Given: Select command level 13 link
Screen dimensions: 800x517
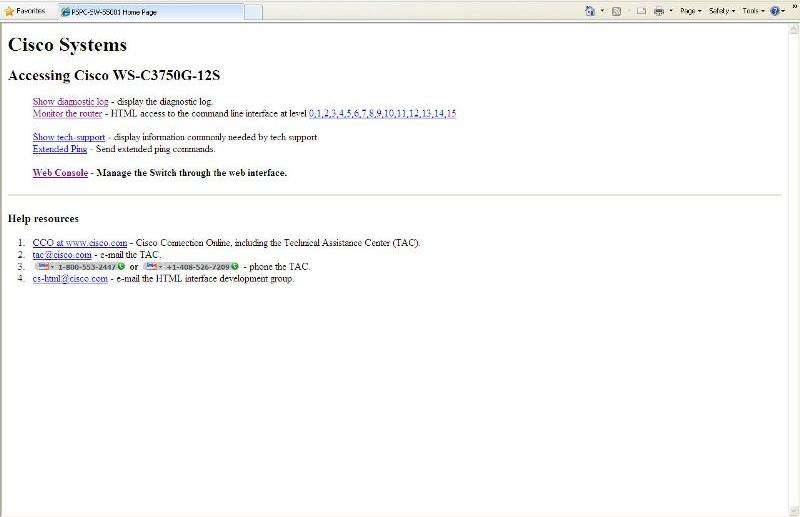Looking at the screenshot, I should click(x=426, y=113).
